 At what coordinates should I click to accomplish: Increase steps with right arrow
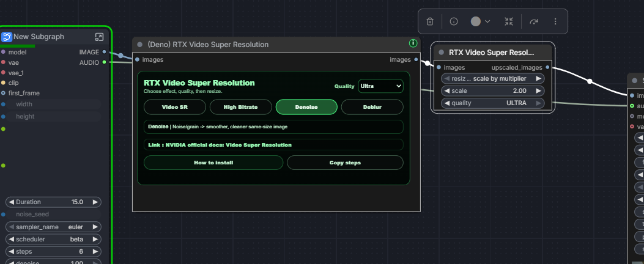click(x=95, y=252)
